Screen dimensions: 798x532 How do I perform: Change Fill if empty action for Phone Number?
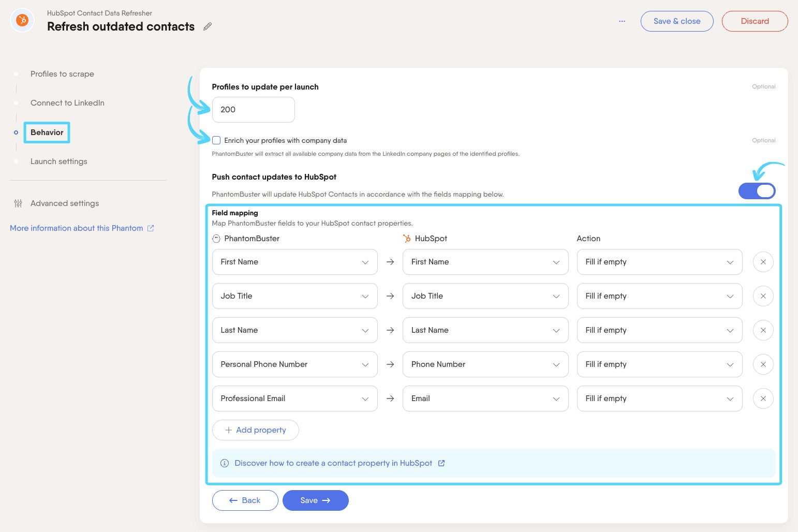[x=659, y=364]
